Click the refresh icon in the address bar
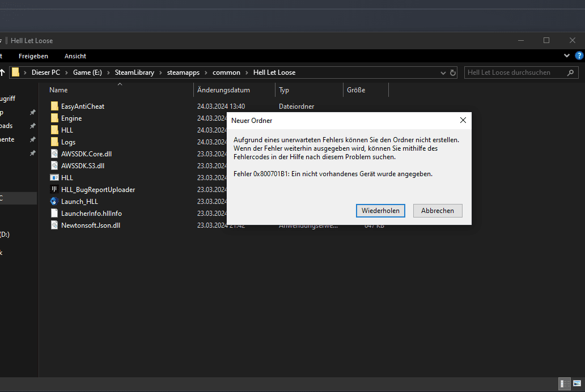The width and height of the screenshot is (585, 392). tap(453, 73)
